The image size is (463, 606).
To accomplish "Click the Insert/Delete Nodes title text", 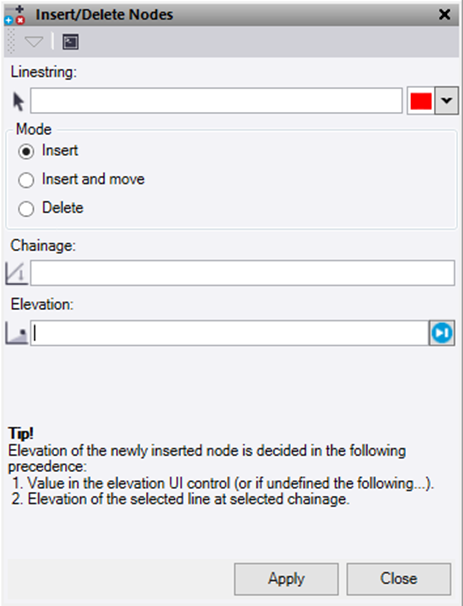I will [x=104, y=15].
